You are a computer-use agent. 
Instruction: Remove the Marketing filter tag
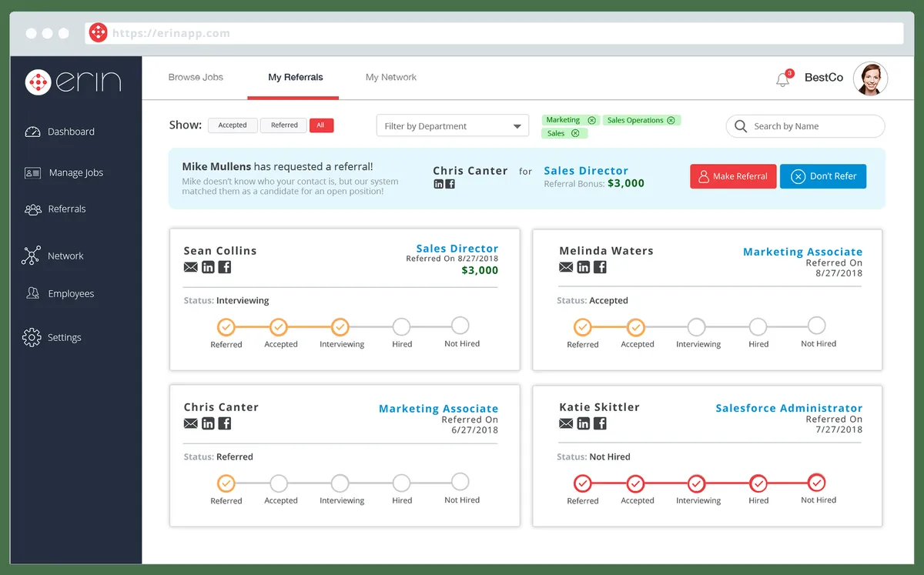591,120
